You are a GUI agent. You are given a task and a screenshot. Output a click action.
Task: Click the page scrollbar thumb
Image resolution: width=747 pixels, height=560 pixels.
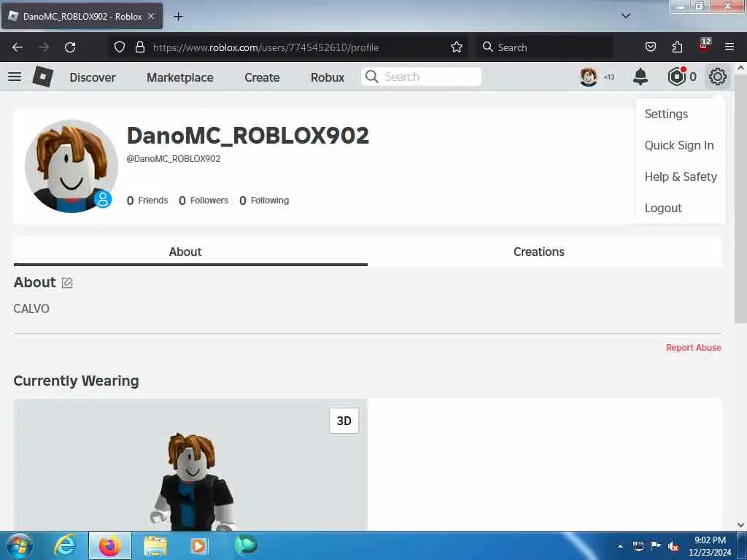(x=740, y=199)
